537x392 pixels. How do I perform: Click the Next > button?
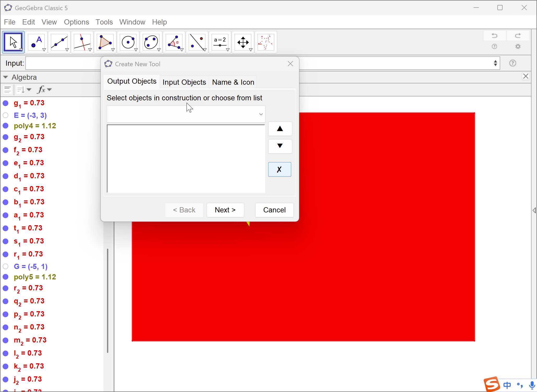(x=225, y=210)
